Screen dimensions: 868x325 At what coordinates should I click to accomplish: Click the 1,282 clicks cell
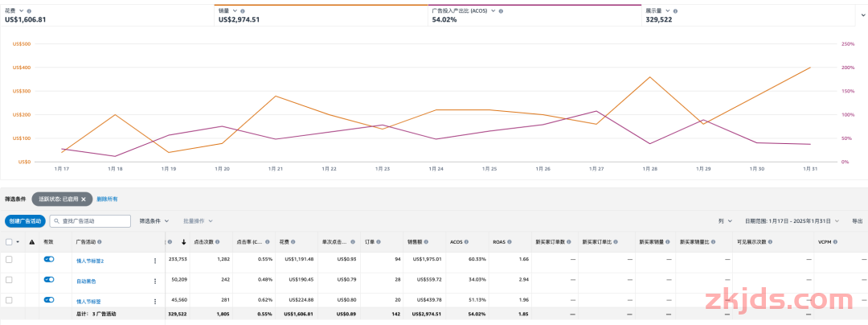click(222, 258)
